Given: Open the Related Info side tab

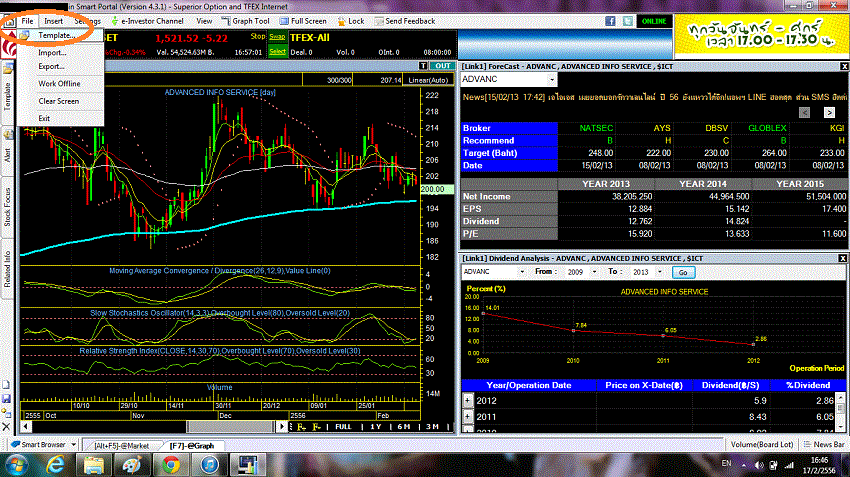Looking at the screenshot, I should click(8, 269).
